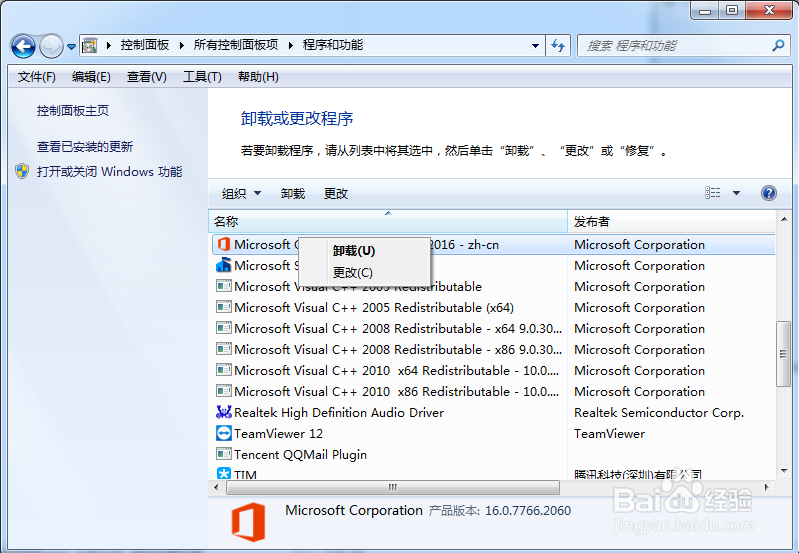Viewport: 799px width, 553px height.
Task: Click the Tencent QQMail Plugin icon
Action: pos(224,454)
